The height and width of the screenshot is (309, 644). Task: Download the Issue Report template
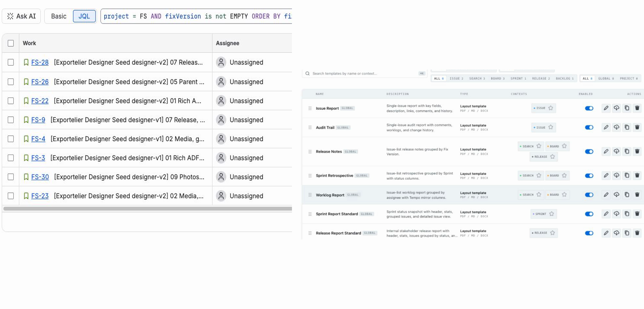tap(616, 108)
